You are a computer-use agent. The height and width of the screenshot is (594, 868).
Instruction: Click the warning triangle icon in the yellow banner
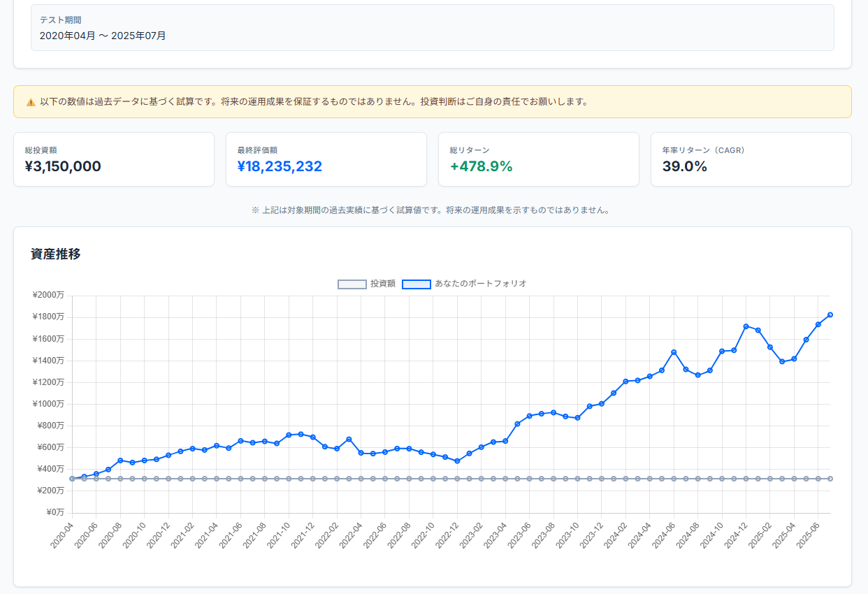pyautogui.click(x=31, y=102)
